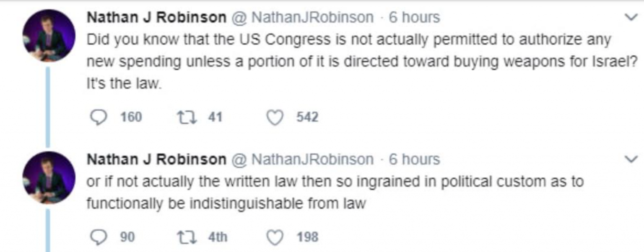This screenshot has width=644, height=252.
Task: Reply to the 'ingrained in political custom' tweet
Action: [x=99, y=237]
